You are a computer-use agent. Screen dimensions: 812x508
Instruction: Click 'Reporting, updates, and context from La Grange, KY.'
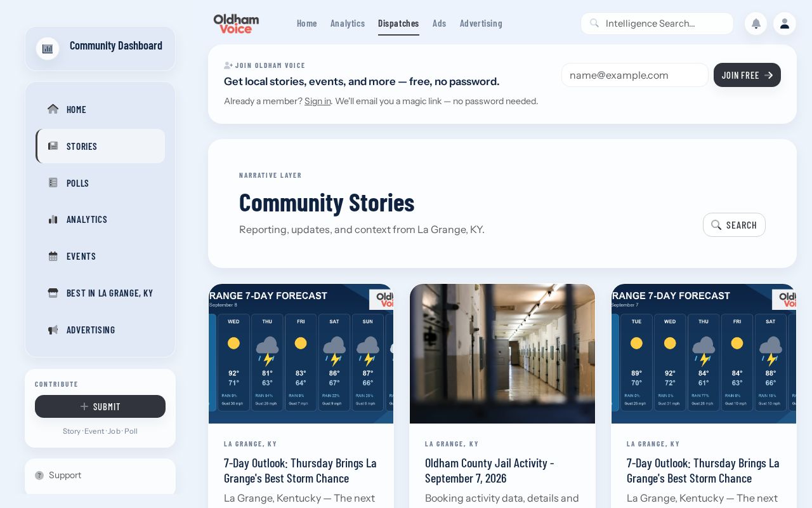362,229
